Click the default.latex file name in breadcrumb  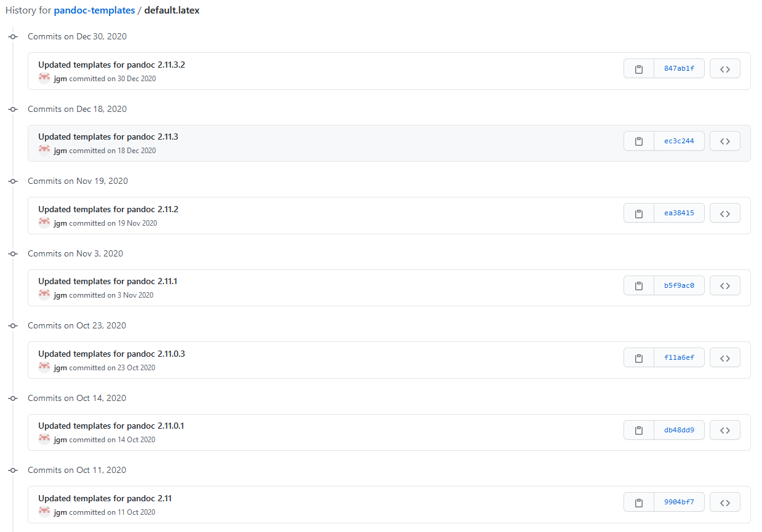172,10
